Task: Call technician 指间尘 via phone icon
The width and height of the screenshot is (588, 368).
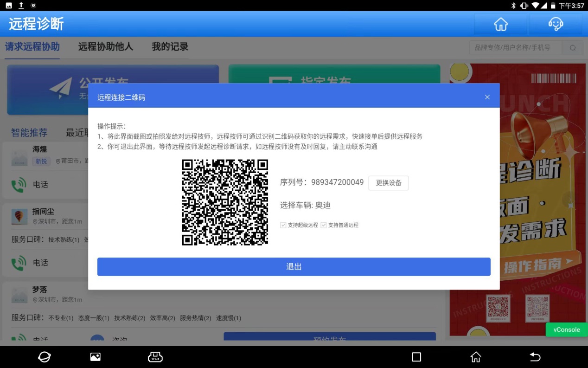Action: tap(19, 263)
